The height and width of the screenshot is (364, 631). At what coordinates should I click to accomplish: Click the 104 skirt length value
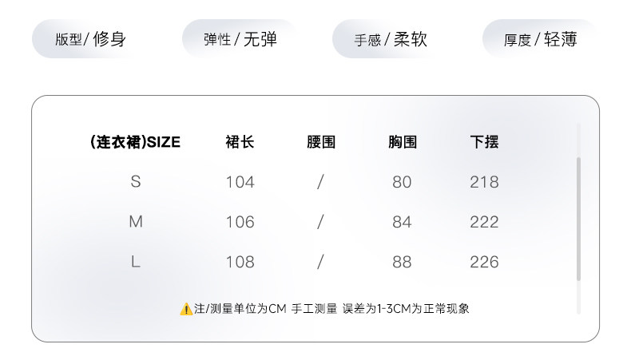pos(240,182)
